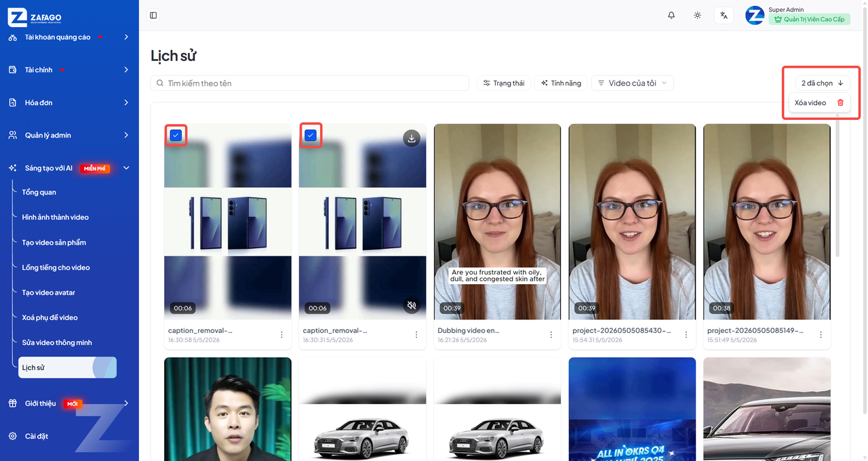
Task: Open Sửa video thông minh
Action: (56, 342)
